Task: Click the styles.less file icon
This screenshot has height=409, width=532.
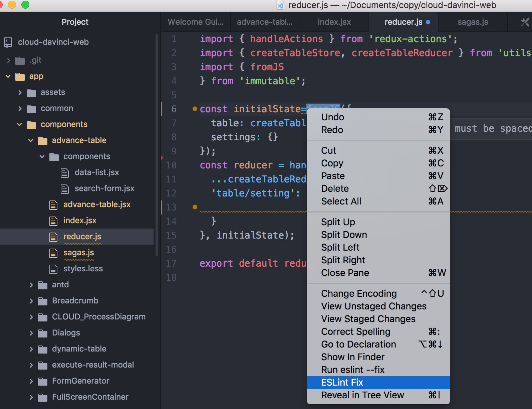Action: point(53,269)
